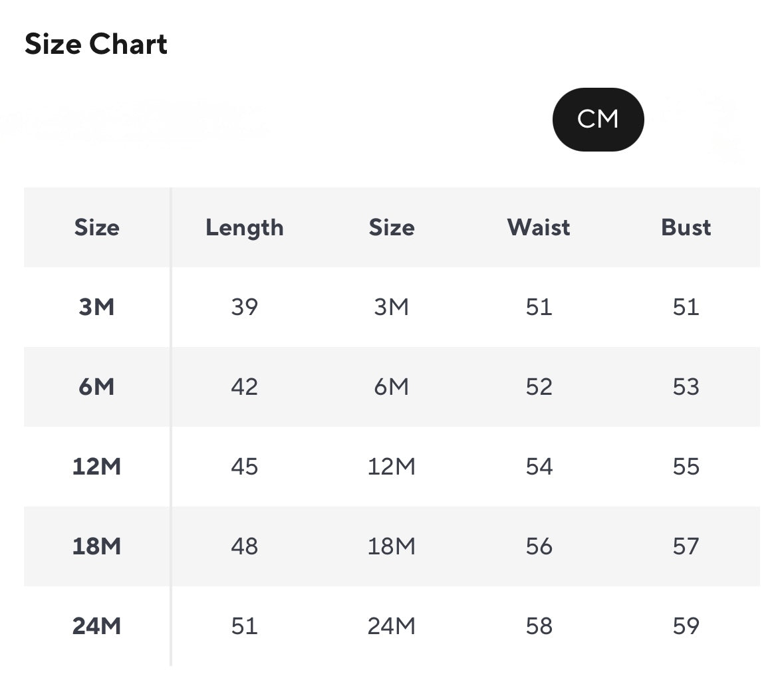Select the bold 24M size row label

click(97, 626)
